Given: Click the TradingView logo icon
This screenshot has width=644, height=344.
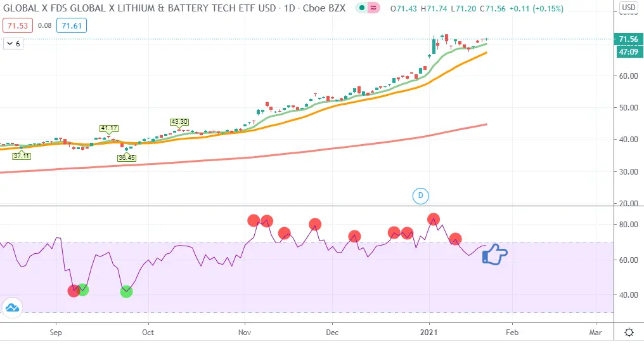Looking at the screenshot, I should click(12, 307).
